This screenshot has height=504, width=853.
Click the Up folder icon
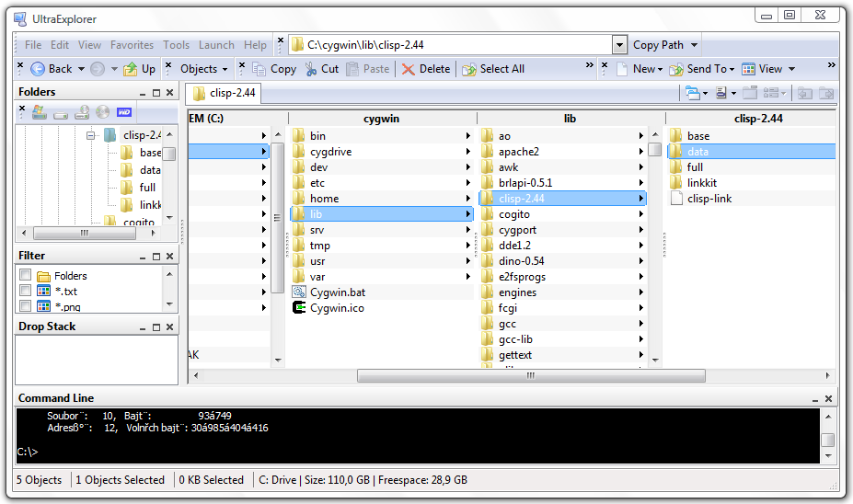(130, 69)
